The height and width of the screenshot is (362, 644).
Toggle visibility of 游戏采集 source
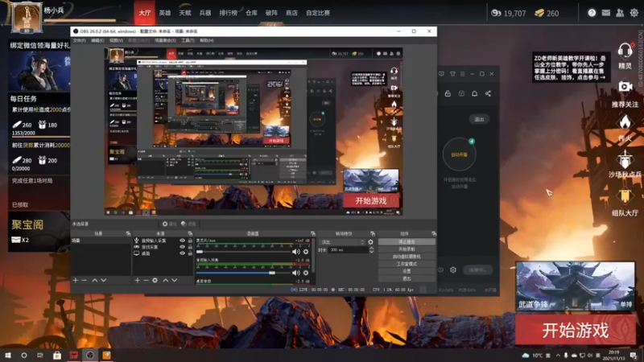click(x=183, y=247)
